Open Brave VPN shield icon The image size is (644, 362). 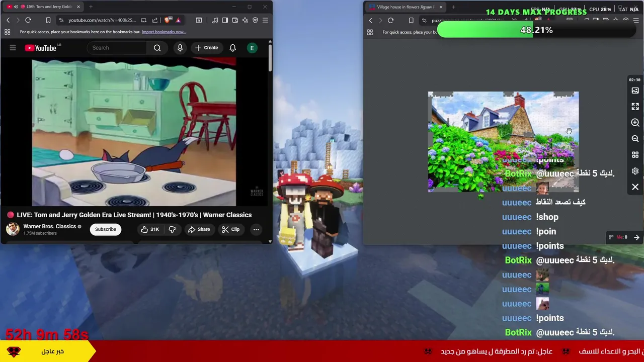pos(255,20)
